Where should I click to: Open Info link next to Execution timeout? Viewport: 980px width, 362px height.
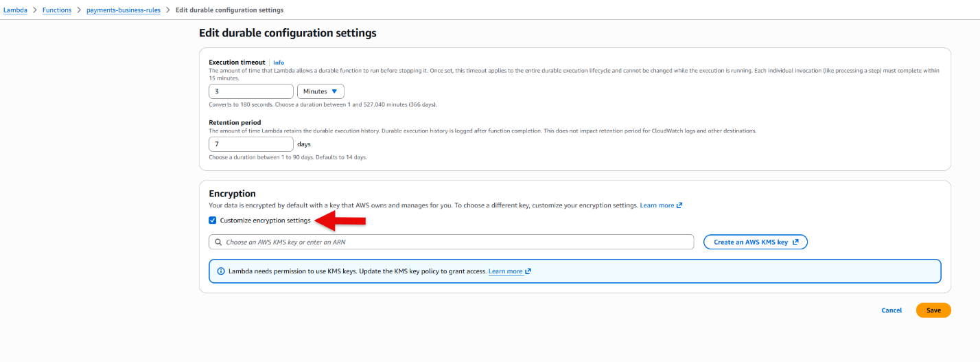tap(279, 63)
